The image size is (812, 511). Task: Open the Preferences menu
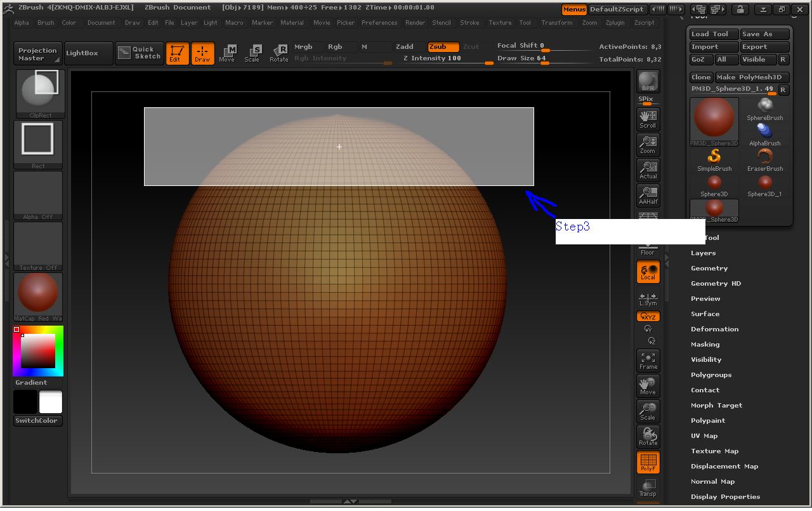[379, 23]
